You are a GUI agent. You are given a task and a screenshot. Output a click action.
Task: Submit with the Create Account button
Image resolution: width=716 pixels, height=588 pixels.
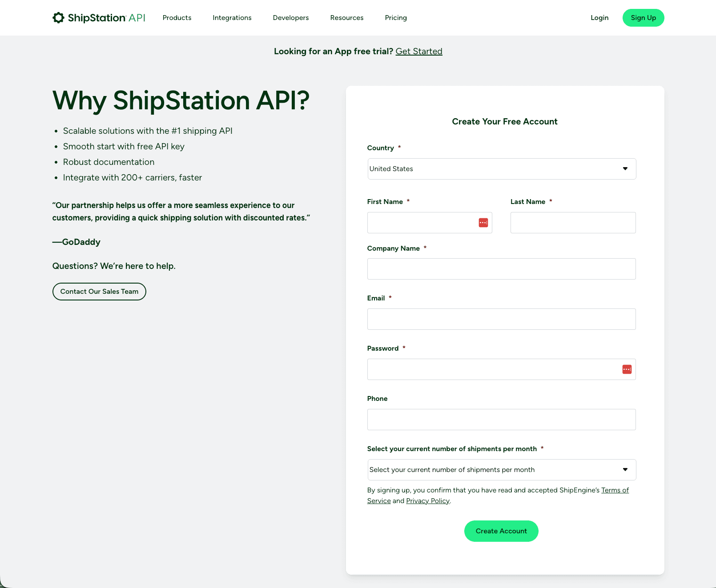(501, 531)
